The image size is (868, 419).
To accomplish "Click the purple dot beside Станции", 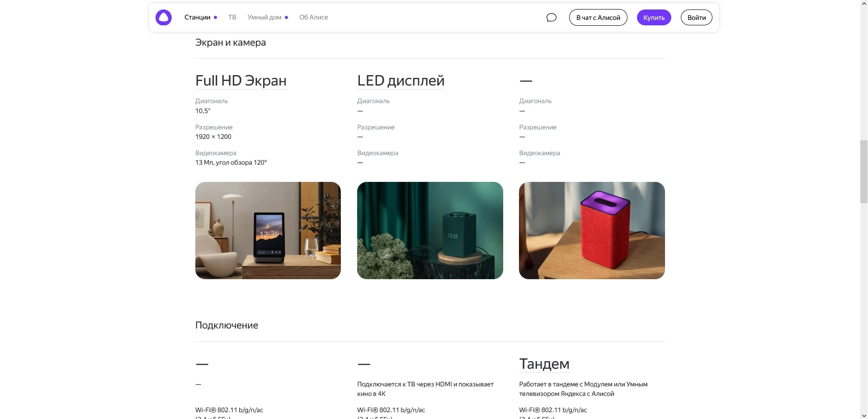I will pyautogui.click(x=216, y=18).
